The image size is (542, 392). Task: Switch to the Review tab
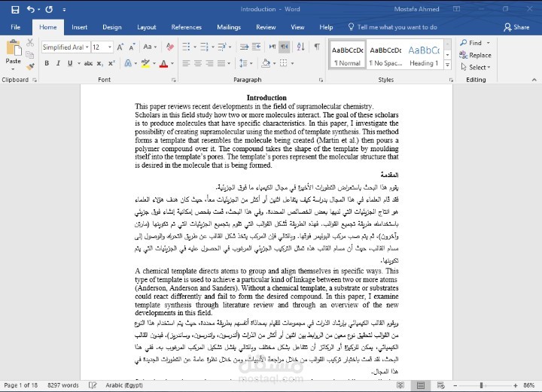266,27
